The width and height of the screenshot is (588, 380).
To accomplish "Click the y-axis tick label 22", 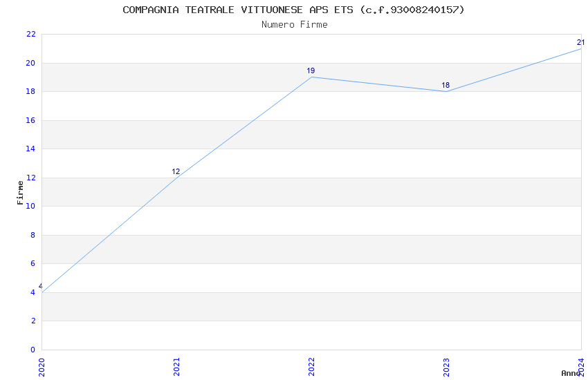I will [30, 34].
